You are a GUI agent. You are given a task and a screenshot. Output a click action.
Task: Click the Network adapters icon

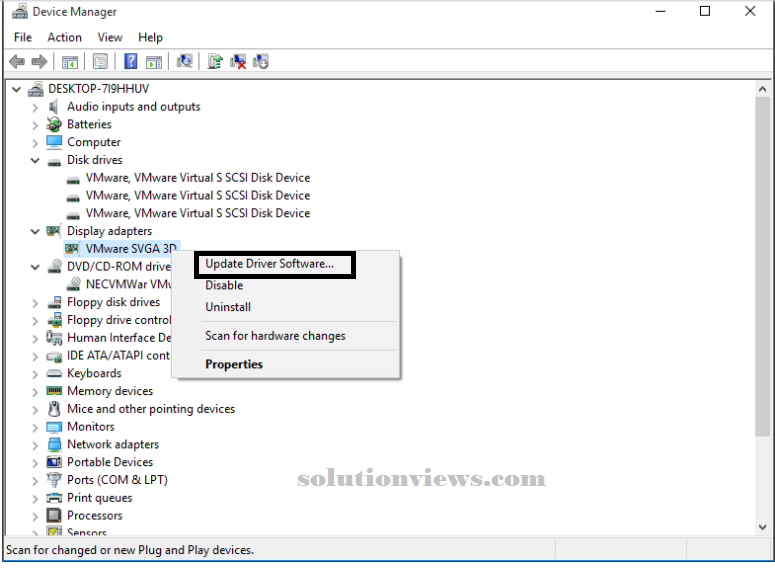(x=54, y=444)
